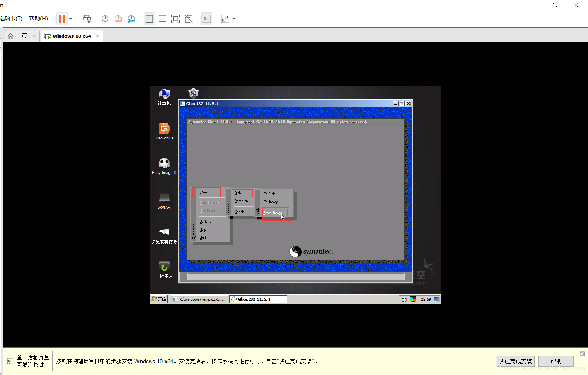Switch to the X:\windows\Temp\EIX taskbar item
The image size is (588, 375).
(x=199, y=299)
